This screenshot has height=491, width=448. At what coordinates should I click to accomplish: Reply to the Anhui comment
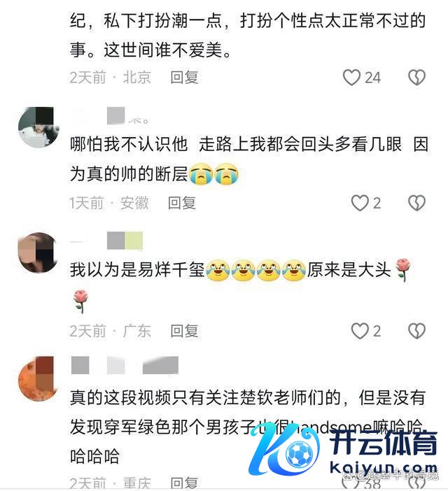pos(182,204)
